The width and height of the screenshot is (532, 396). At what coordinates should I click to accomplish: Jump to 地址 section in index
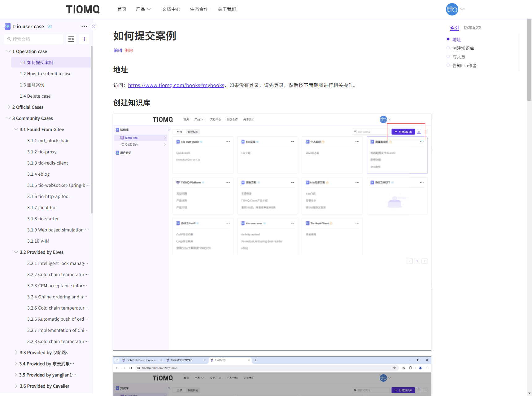457,39
